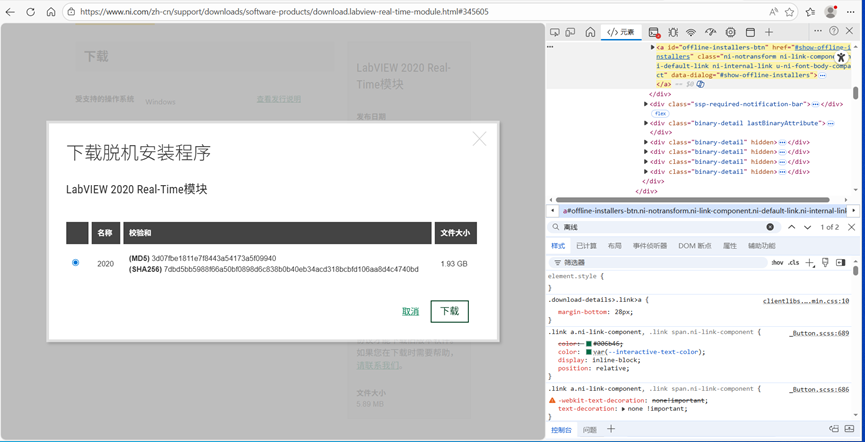Click the green swatch beside var(--interactive-text-color)
Viewport: 865px width, 442px height.
click(589, 352)
